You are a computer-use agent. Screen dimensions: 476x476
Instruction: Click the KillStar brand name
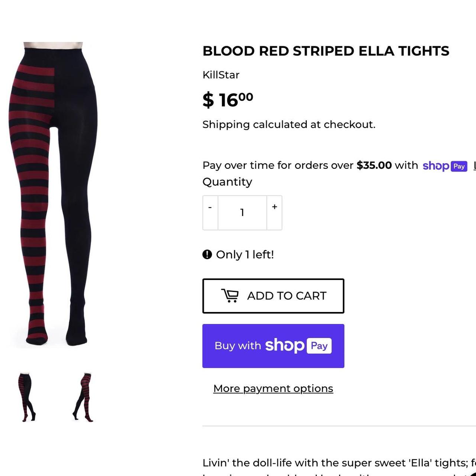tap(221, 75)
